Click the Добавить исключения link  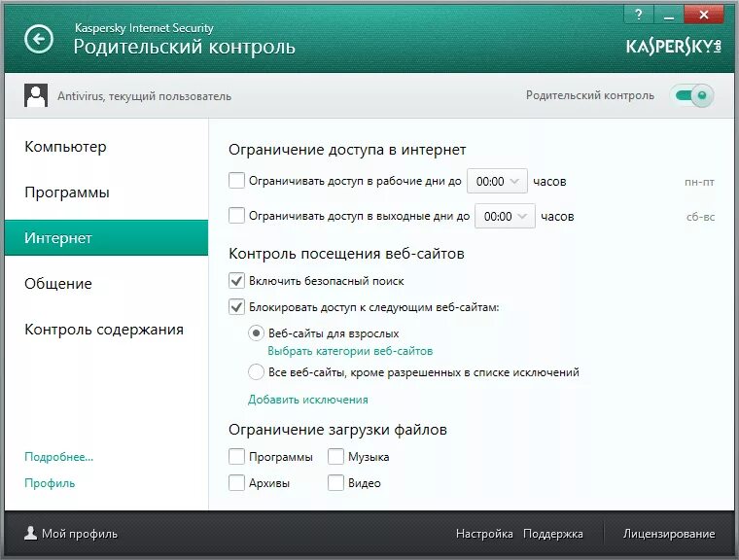coord(308,400)
